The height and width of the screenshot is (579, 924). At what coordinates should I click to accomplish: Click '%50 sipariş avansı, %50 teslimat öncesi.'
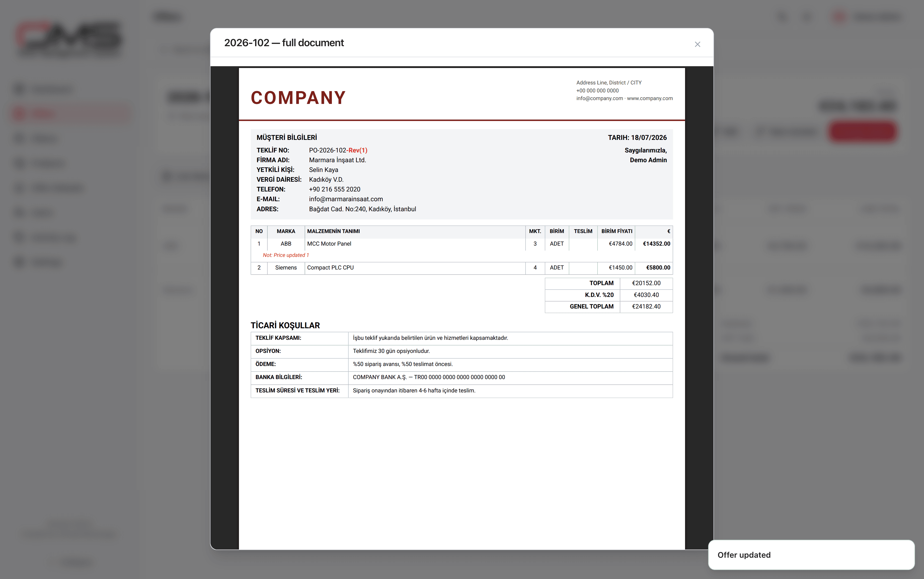point(402,364)
